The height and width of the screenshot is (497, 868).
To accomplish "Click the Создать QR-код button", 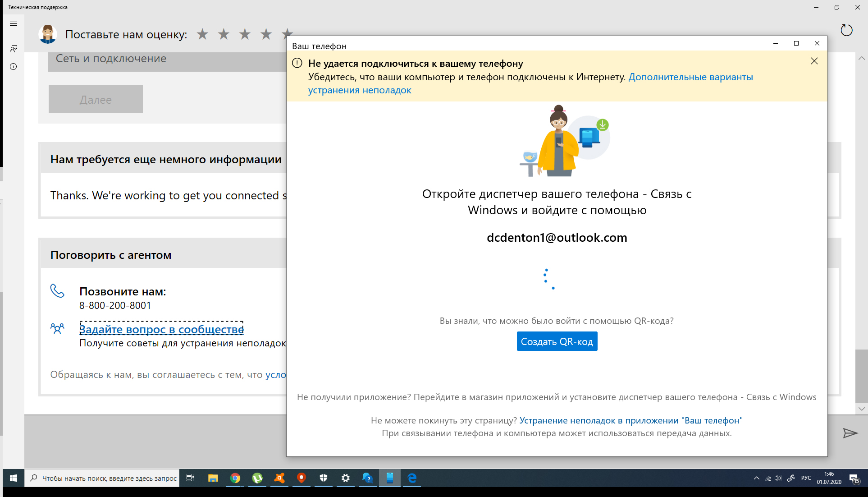I will click(557, 341).
